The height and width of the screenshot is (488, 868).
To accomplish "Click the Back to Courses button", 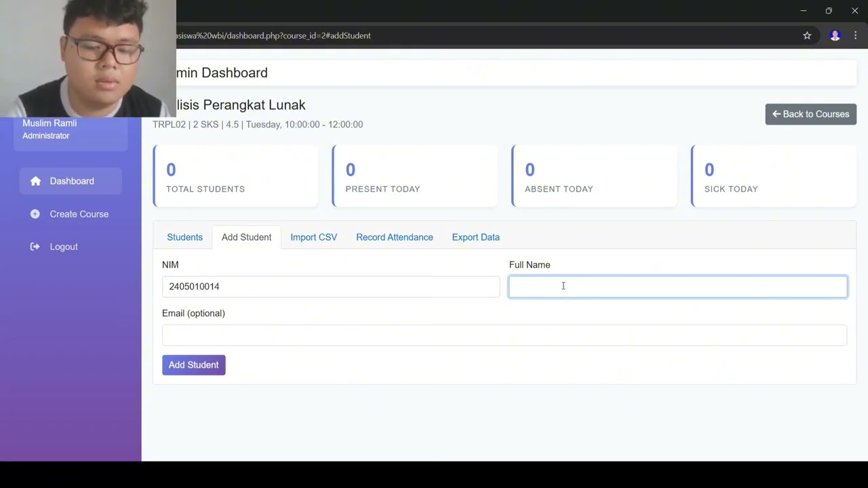I will pyautogui.click(x=811, y=114).
